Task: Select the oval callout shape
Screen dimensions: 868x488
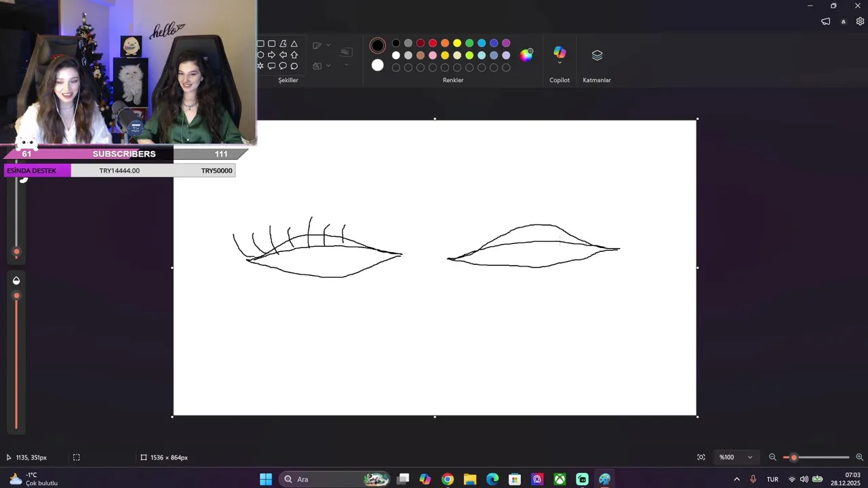Action: 283,66
